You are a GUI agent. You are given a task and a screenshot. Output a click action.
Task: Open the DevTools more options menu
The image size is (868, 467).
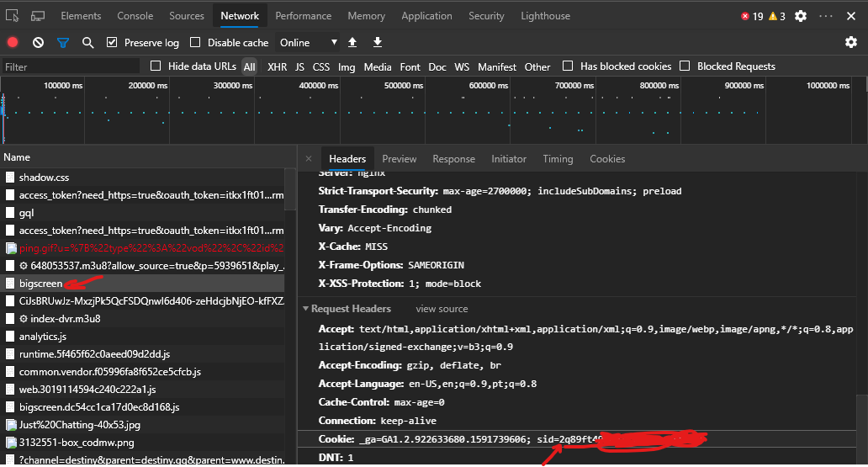[826, 16]
